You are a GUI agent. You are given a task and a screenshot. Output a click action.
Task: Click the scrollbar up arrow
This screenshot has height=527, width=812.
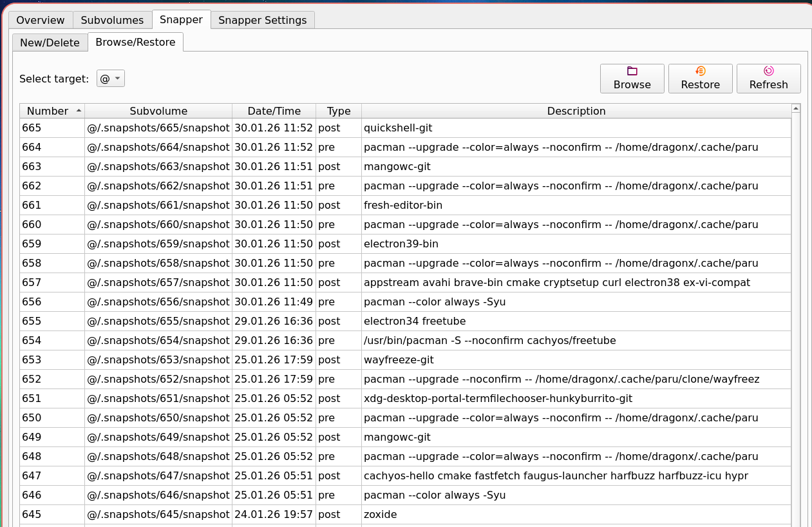pyautogui.click(x=796, y=108)
